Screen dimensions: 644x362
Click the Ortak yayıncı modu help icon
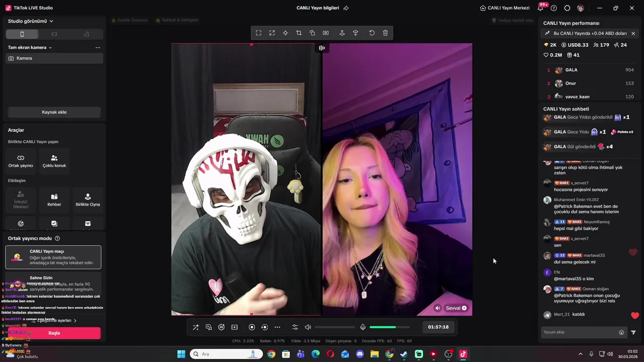point(57,238)
